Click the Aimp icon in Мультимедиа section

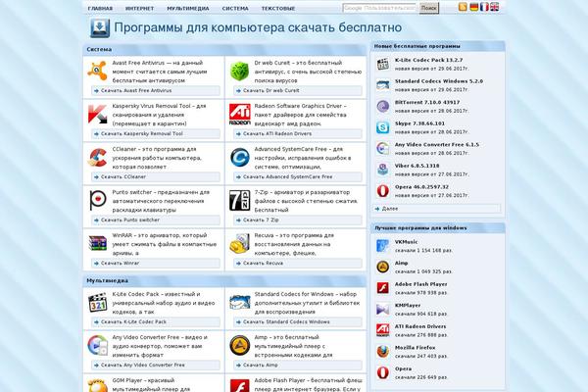coord(240,346)
